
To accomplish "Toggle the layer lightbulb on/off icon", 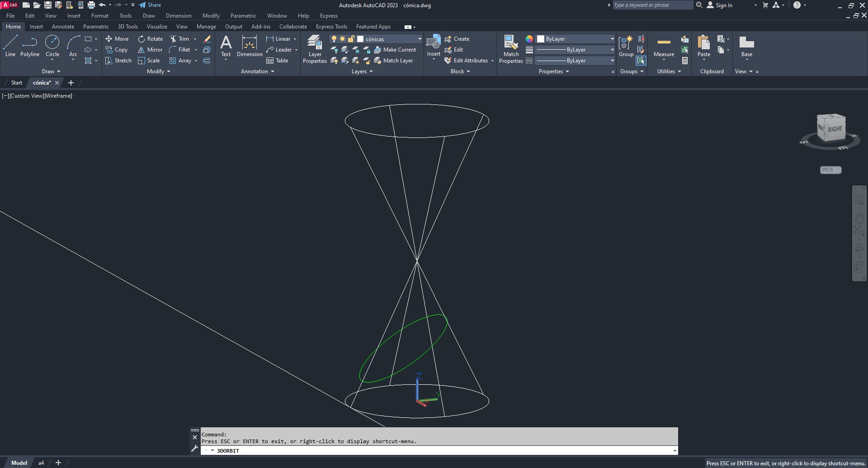I will (x=334, y=39).
